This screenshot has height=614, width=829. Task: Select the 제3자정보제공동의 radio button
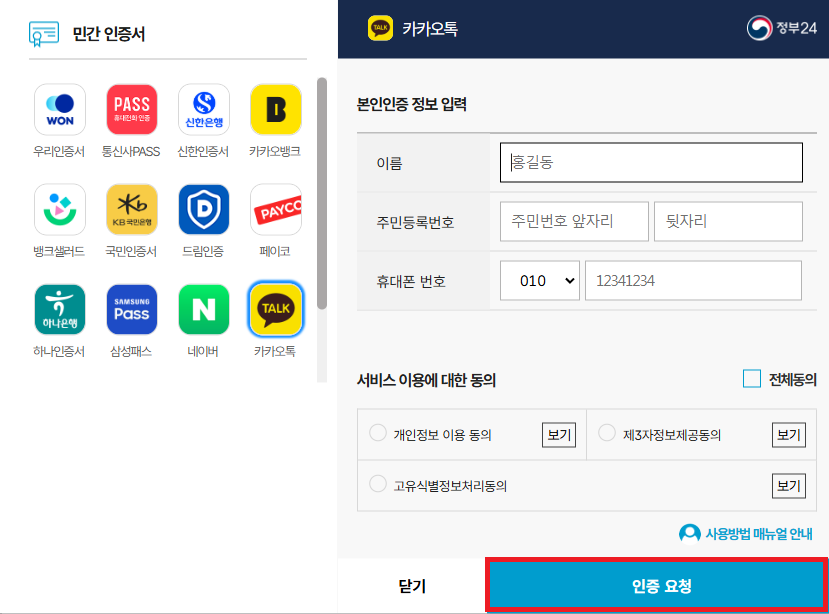coord(606,433)
